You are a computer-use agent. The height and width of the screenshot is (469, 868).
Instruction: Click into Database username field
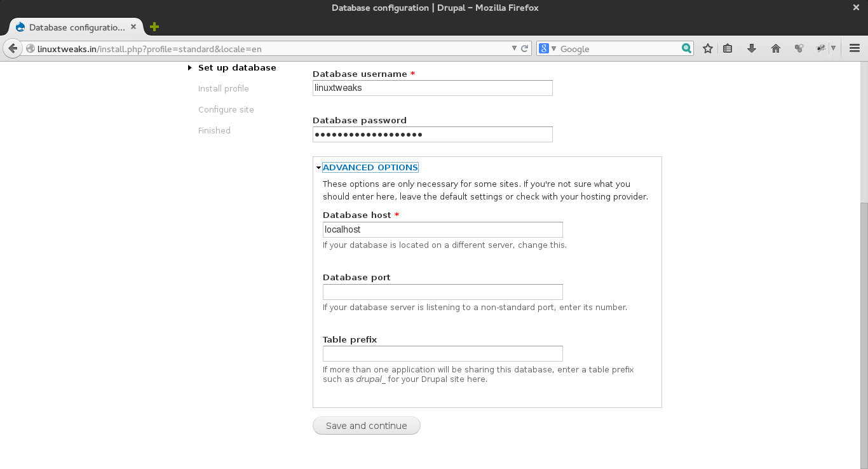[433, 88]
